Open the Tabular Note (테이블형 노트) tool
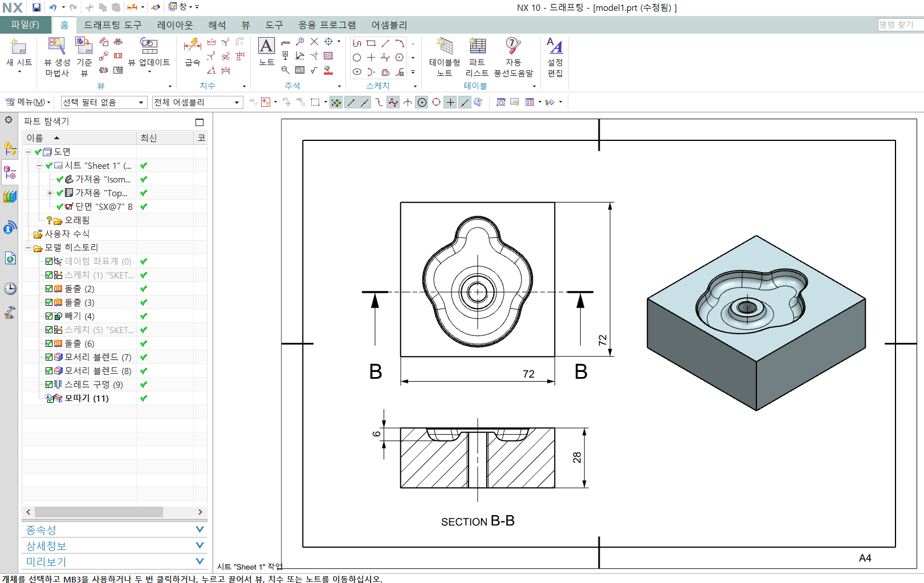This screenshot has height=583, width=924. coord(445,46)
